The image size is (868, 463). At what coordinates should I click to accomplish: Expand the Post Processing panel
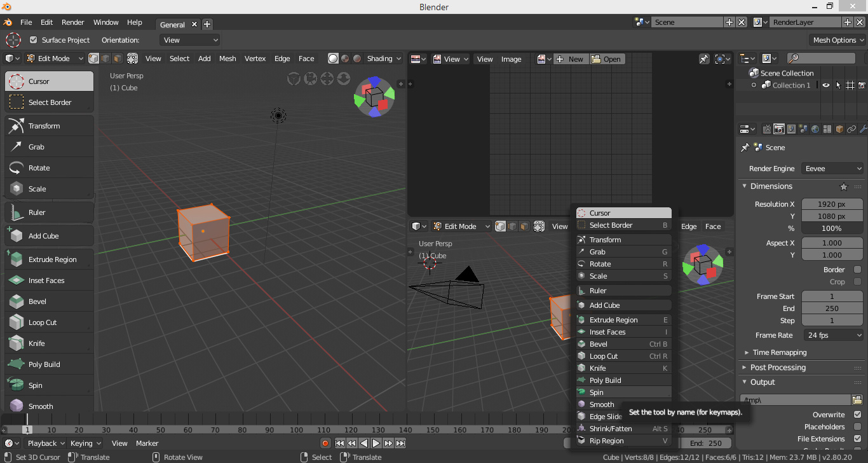pos(777,368)
